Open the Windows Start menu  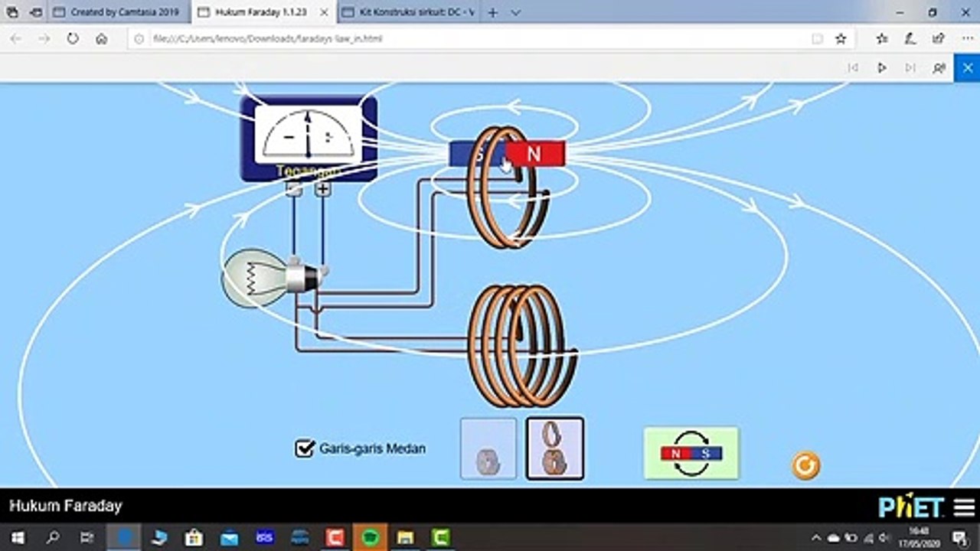[17, 537]
